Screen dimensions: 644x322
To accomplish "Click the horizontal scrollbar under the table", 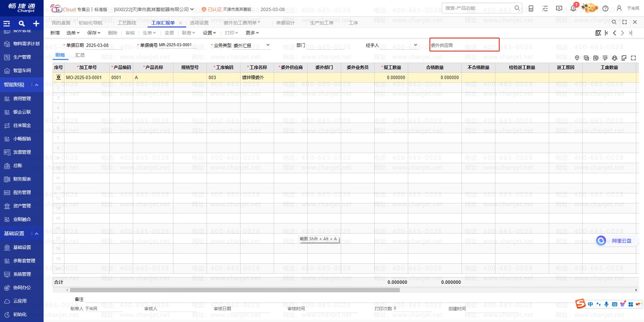I will click(x=235, y=290).
